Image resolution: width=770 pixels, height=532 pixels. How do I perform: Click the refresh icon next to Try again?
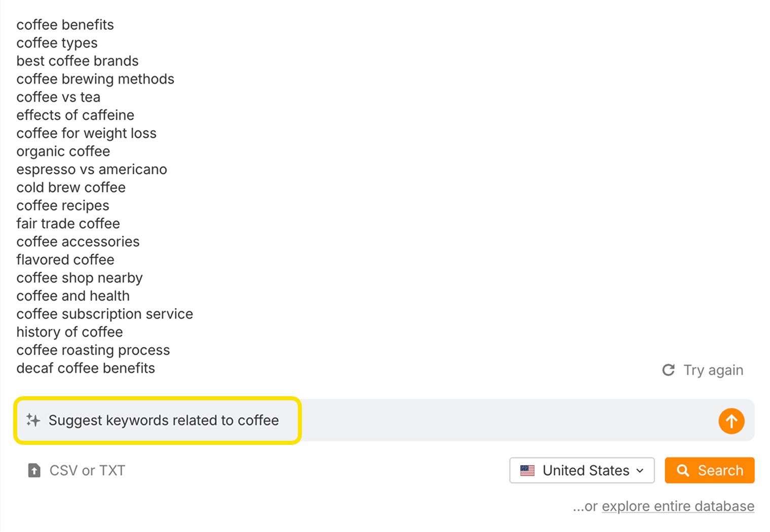pos(669,370)
